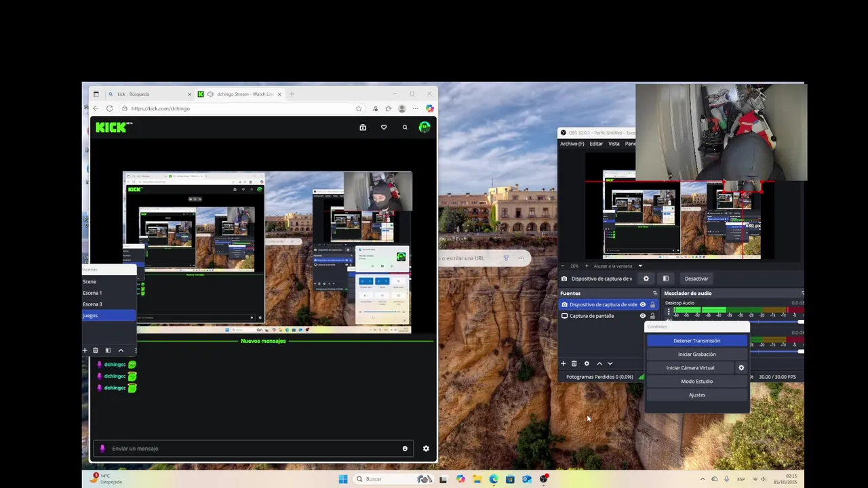Open Kick search magnifier icon
Screen dimensions: 868x488
click(405, 127)
